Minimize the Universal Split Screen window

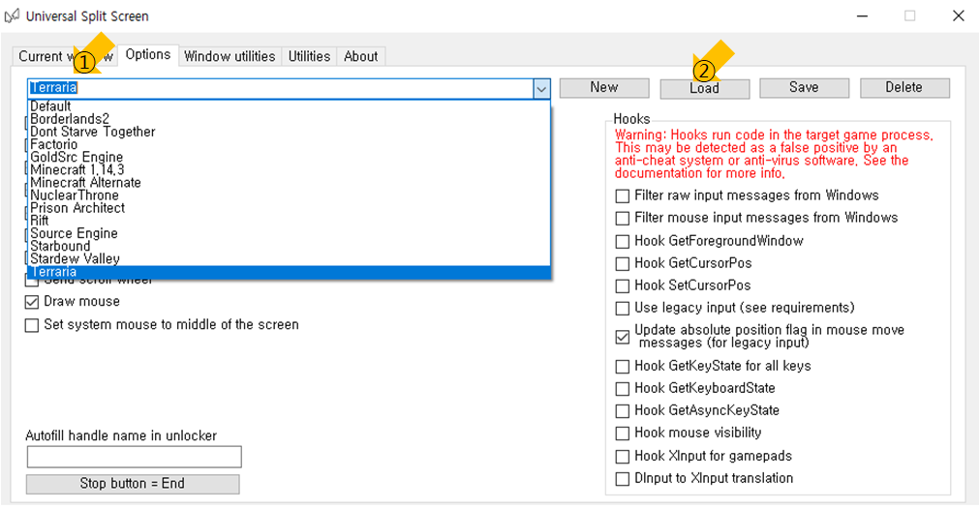coord(863,15)
